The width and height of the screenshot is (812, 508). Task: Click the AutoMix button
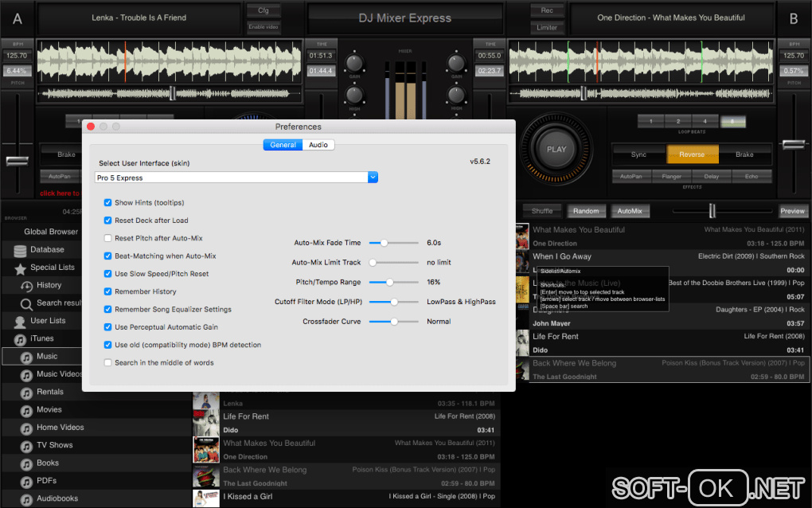click(x=630, y=211)
